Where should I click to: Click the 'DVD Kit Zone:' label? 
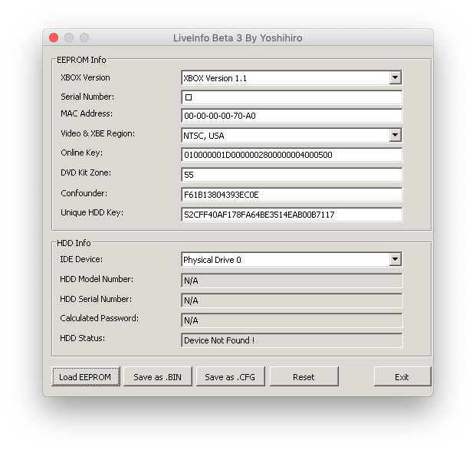pyautogui.click(x=86, y=172)
